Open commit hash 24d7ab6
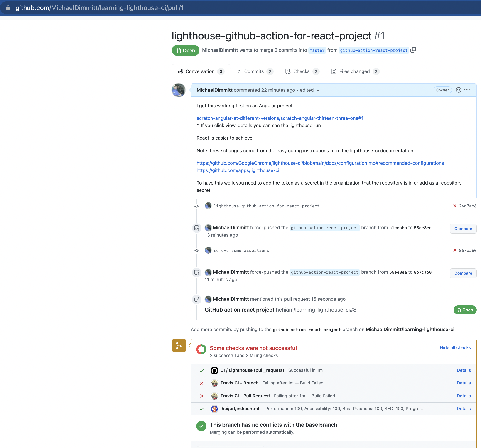Screen dimensions: 481x448 tap(467, 206)
